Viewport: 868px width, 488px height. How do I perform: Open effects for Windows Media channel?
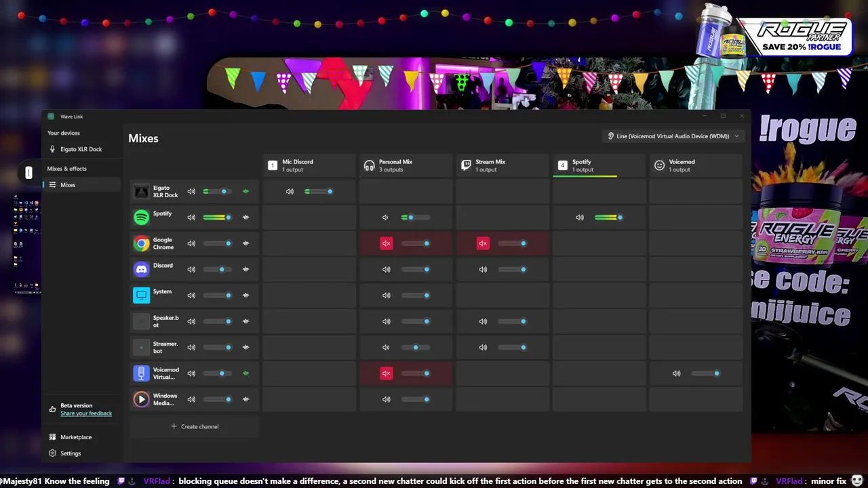(245, 399)
